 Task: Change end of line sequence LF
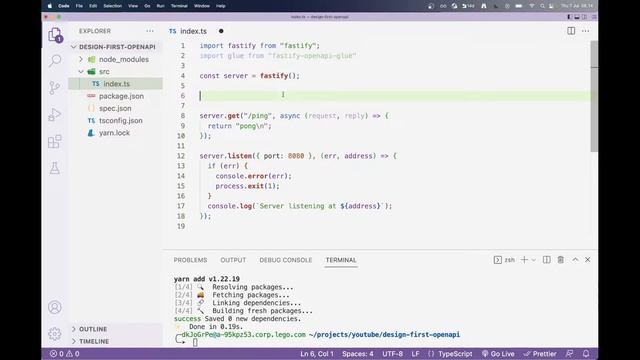[x=415, y=354]
